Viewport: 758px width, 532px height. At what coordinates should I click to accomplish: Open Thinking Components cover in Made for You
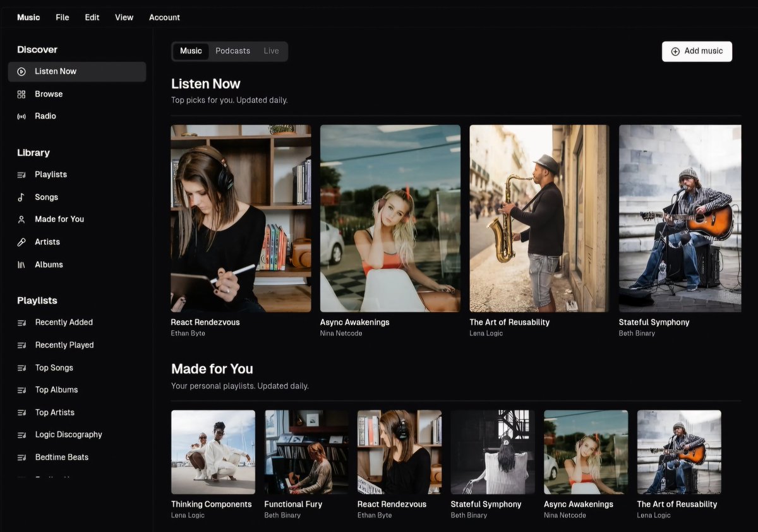(213, 452)
